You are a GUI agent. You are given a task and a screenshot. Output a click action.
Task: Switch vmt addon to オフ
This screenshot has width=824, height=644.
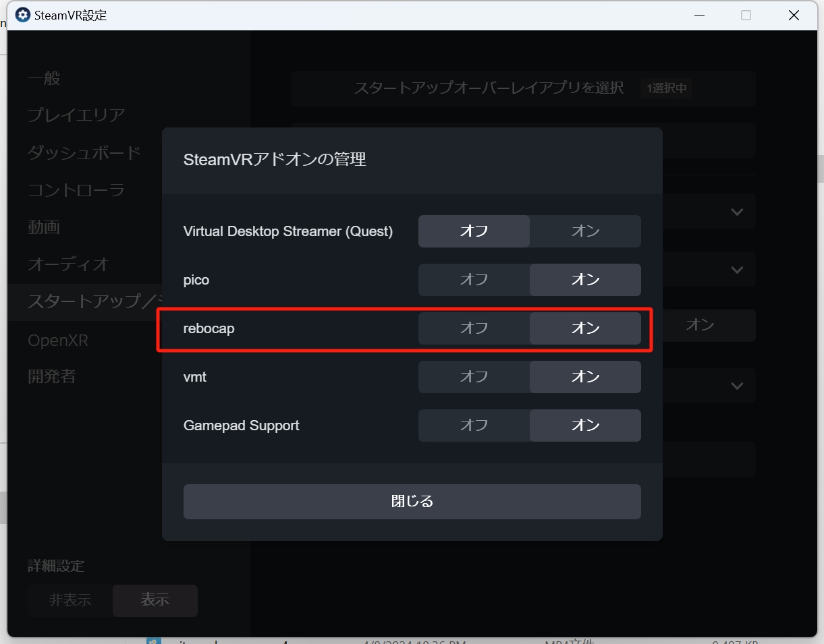[474, 377]
